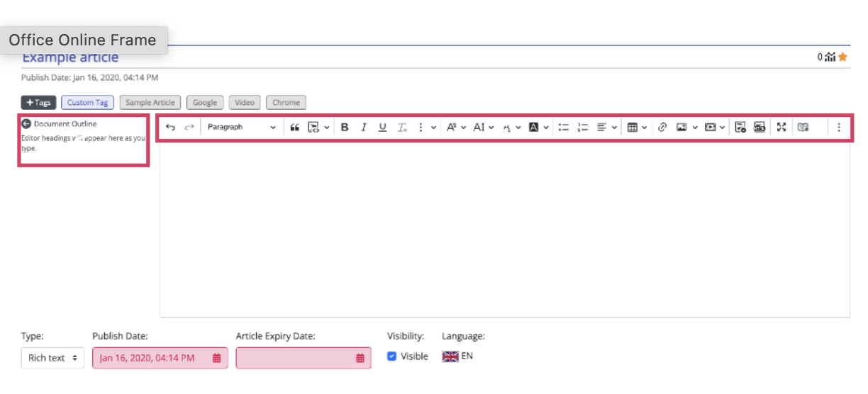Select the Custom Tag tag

(x=87, y=103)
